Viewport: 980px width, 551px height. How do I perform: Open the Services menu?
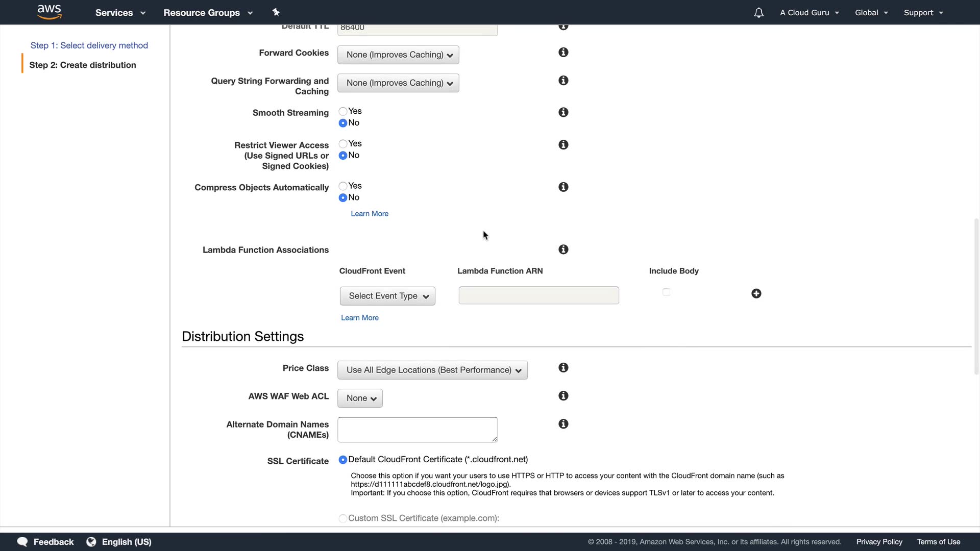[120, 13]
